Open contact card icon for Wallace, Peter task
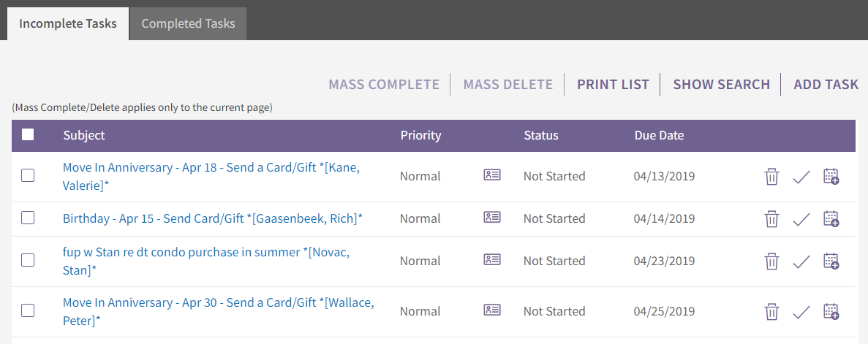This screenshot has height=344, width=868. [492, 310]
